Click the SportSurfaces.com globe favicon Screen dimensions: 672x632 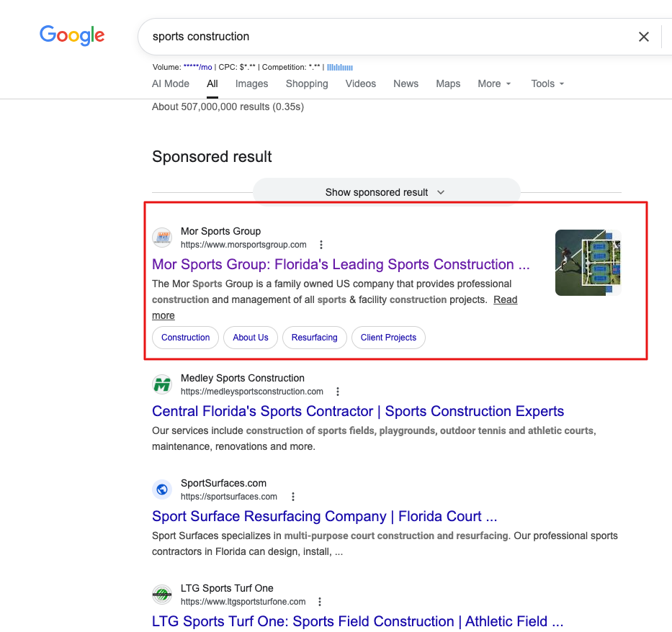coord(163,489)
